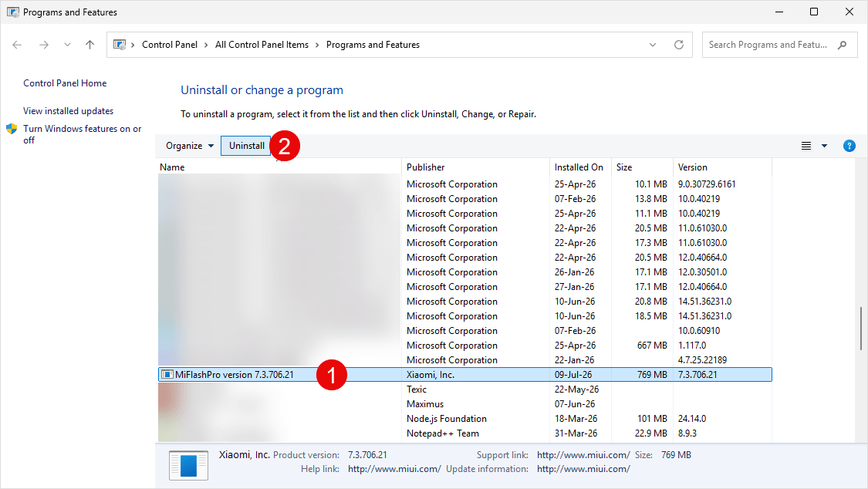Click version 24.14.0 cell
Image resolution: width=868 pixels, height=489 pixels.
coord(692,419)
